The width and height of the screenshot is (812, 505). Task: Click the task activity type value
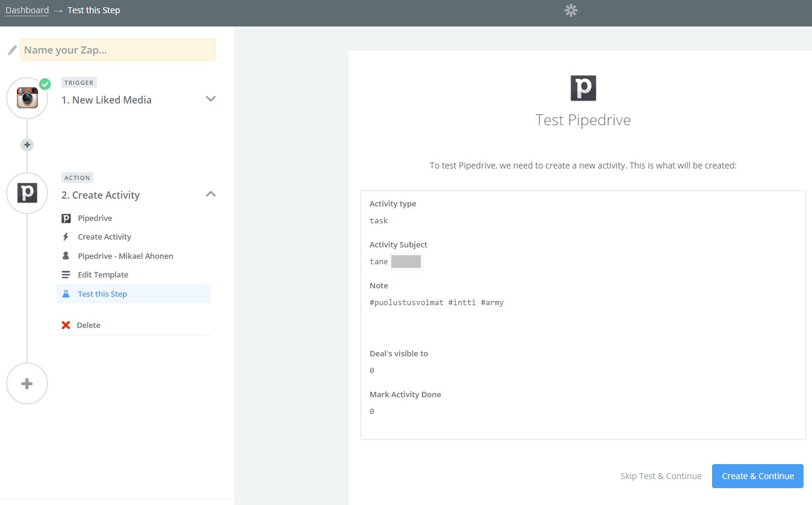(379, 220)
